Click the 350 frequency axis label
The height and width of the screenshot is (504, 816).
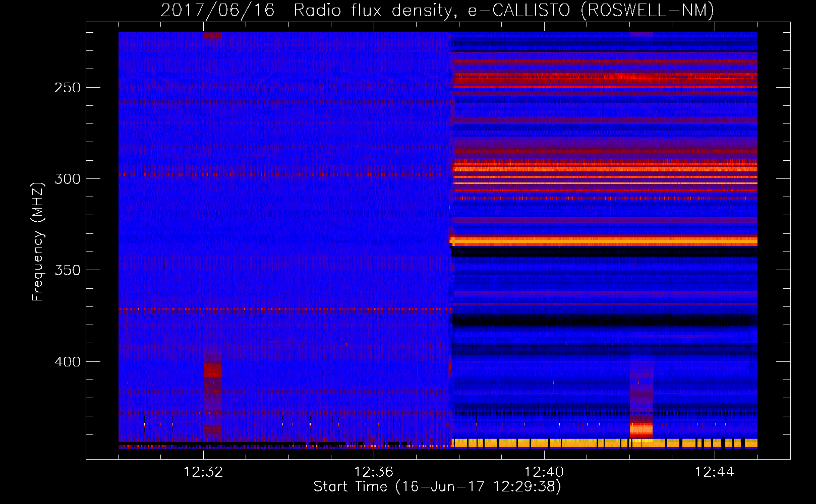click(x=68, y=271)
